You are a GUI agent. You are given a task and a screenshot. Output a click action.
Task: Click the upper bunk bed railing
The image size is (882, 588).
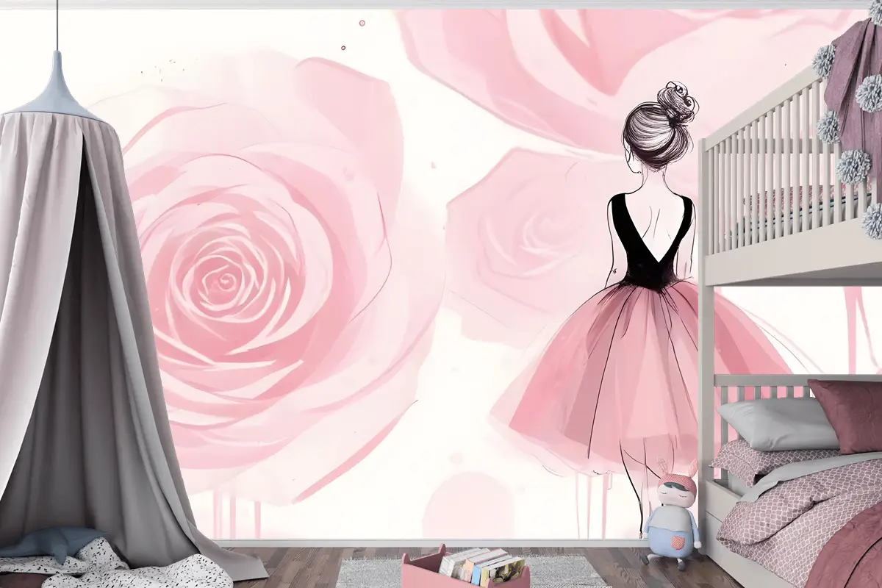click(x=772, y=176)
